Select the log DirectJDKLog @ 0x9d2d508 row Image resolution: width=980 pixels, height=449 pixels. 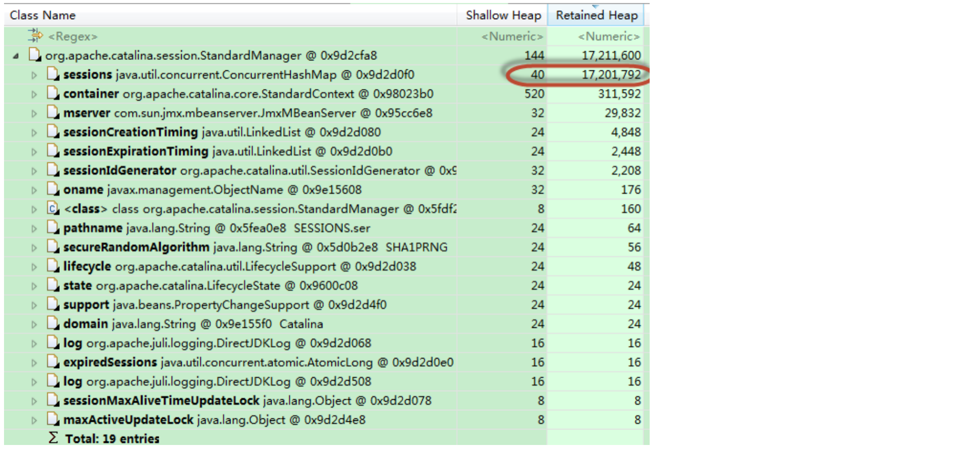[x=217, y=382]
